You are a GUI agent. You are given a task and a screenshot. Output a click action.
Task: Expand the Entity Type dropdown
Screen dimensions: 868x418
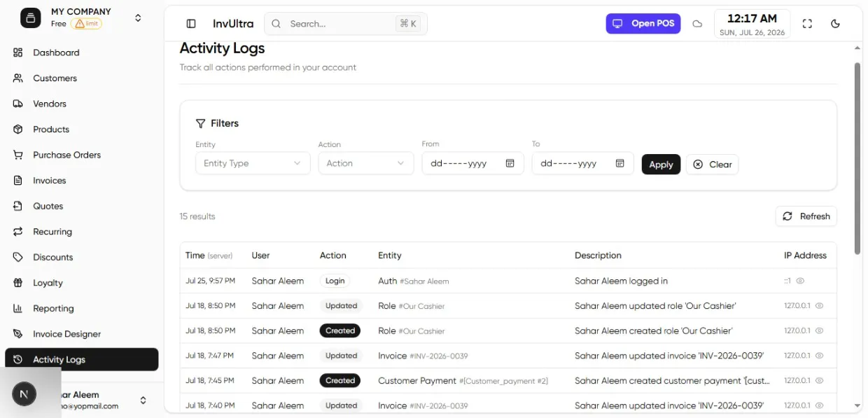point(253,163)
